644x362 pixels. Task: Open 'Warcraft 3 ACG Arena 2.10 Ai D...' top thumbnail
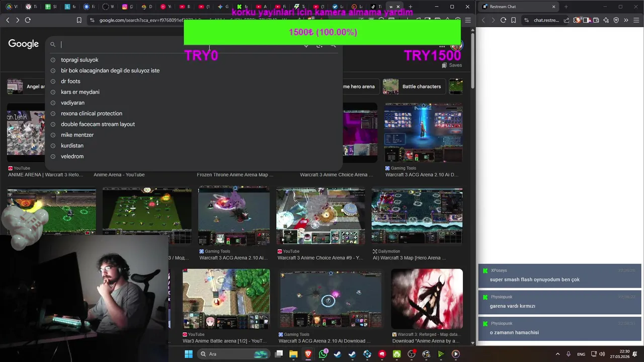tap(424, 133)
